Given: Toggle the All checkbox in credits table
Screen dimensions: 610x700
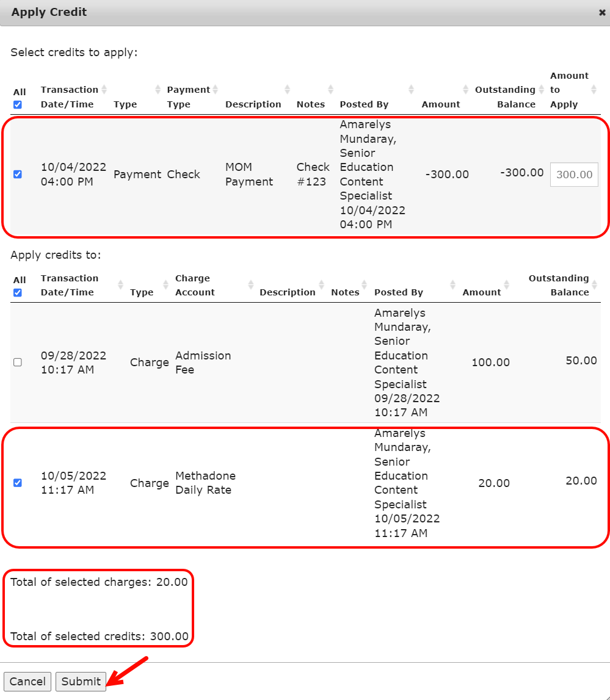Looking at the screenshot, I should pos(18,105).
